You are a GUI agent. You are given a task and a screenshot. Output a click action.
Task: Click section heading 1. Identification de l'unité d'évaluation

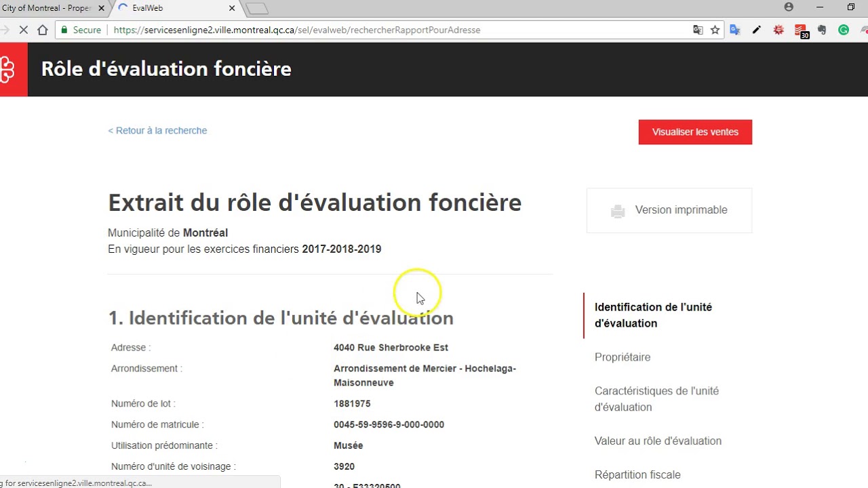click(x=281, y=318)
